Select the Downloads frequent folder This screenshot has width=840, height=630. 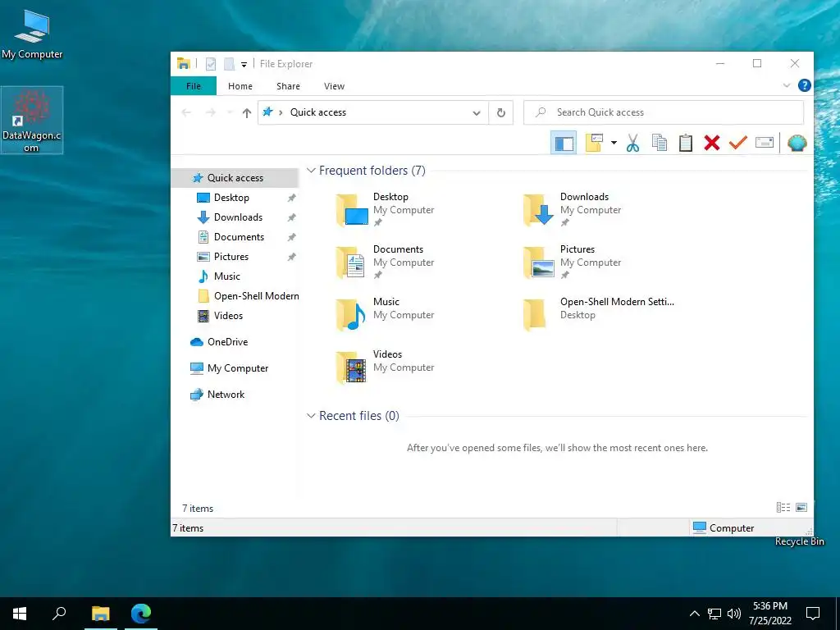pyautogui.click(x=573, y=209)
